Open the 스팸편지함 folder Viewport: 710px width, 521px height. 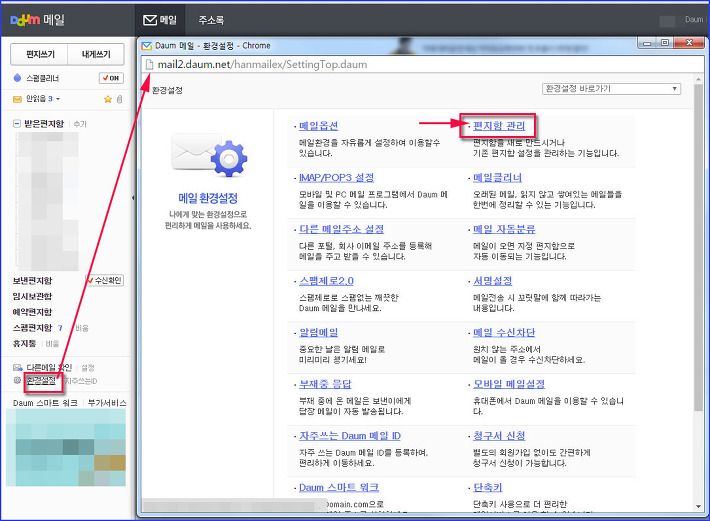[32, 327]
